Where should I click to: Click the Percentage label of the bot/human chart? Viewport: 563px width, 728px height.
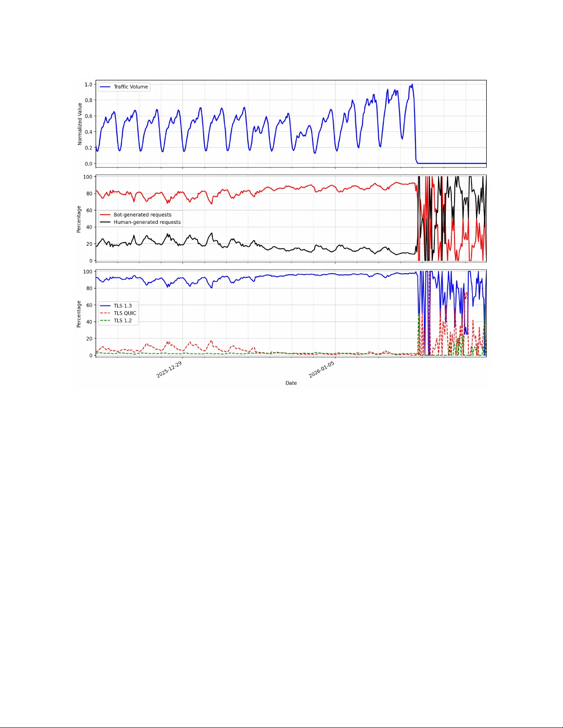[x=79, y=219]
